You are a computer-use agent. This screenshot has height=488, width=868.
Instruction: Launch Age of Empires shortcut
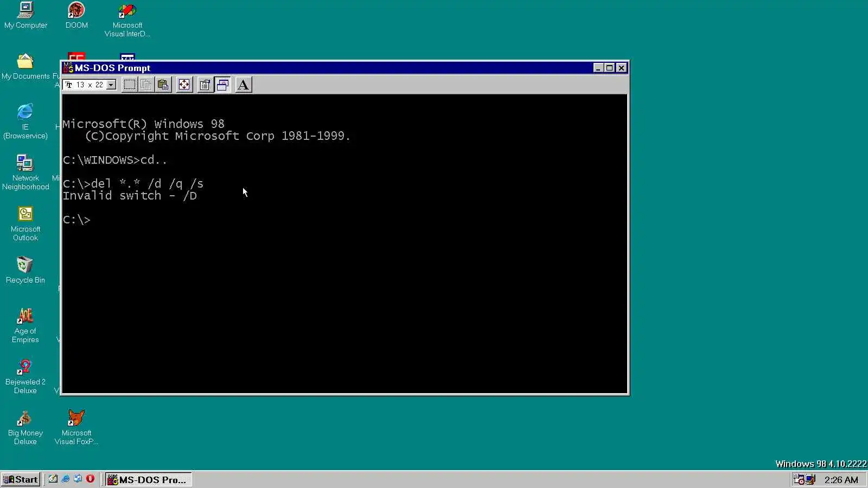(x=25, y=325)
